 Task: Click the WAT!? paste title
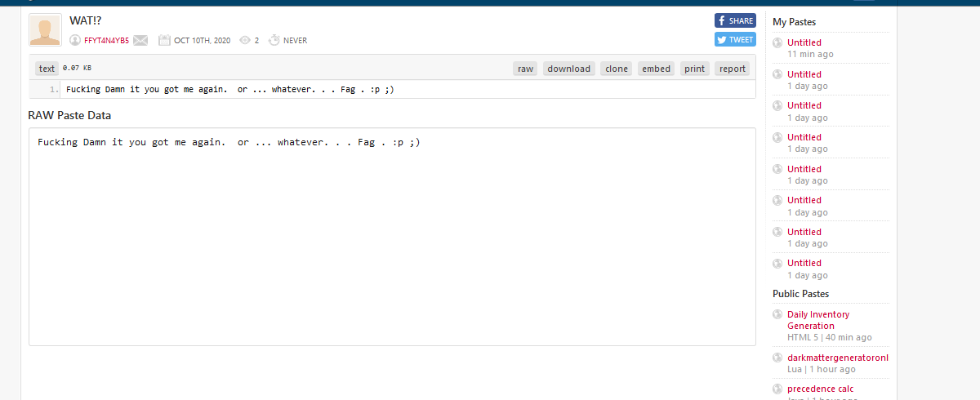[x=86, y=20]
